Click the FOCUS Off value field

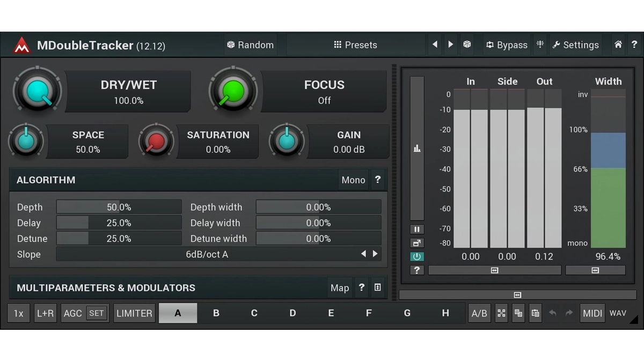[x=324, y=92]
